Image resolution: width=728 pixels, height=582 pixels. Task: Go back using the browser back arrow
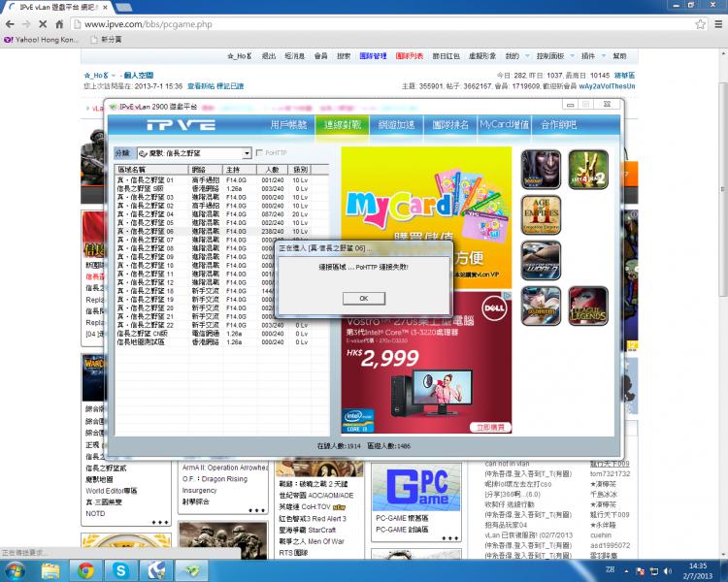point(10,24)
